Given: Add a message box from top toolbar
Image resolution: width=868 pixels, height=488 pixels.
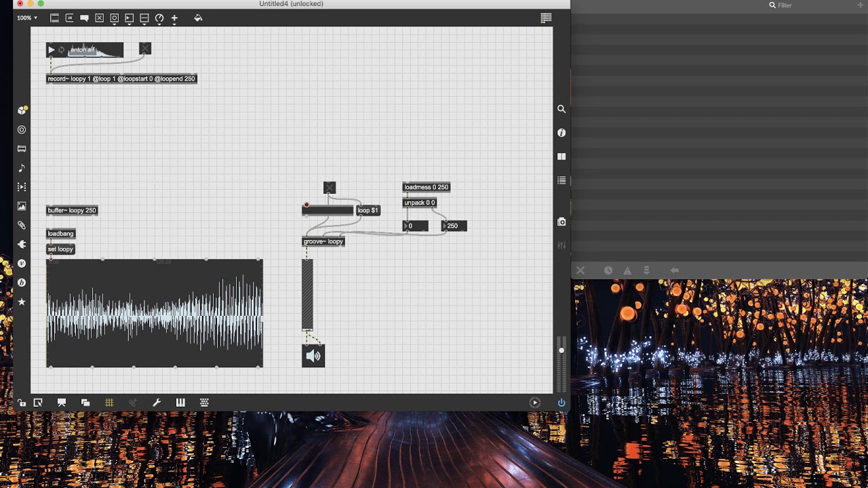Looking at the screenshot, I should click(69, 18).
